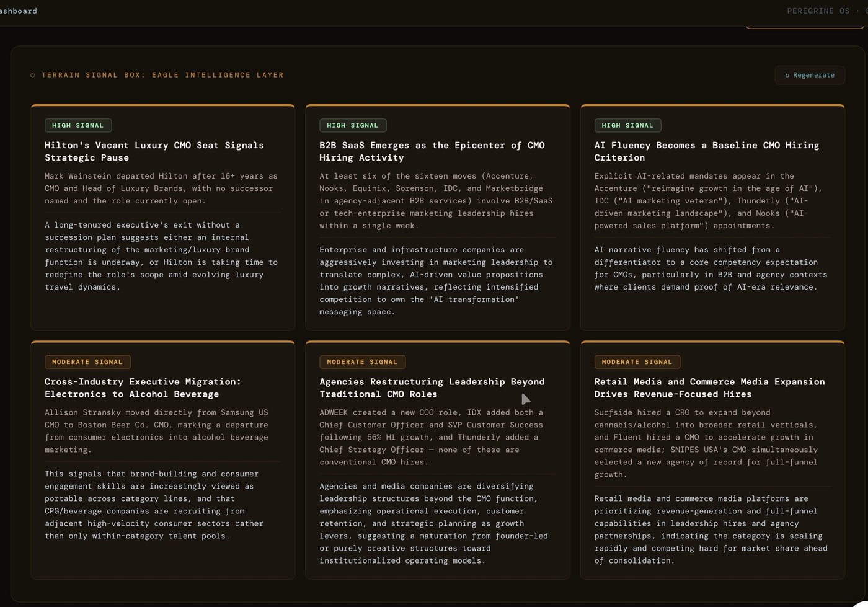Open the AI Fluency Becomes a Baseline title
The height and width of the screenshot is (607, 868).
(707, 151)
